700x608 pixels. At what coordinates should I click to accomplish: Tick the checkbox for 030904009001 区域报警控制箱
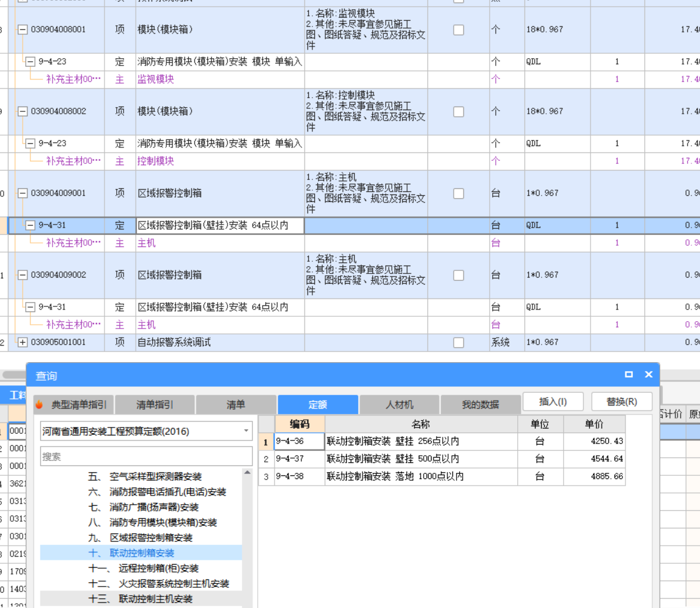click(x=459, y=193)
